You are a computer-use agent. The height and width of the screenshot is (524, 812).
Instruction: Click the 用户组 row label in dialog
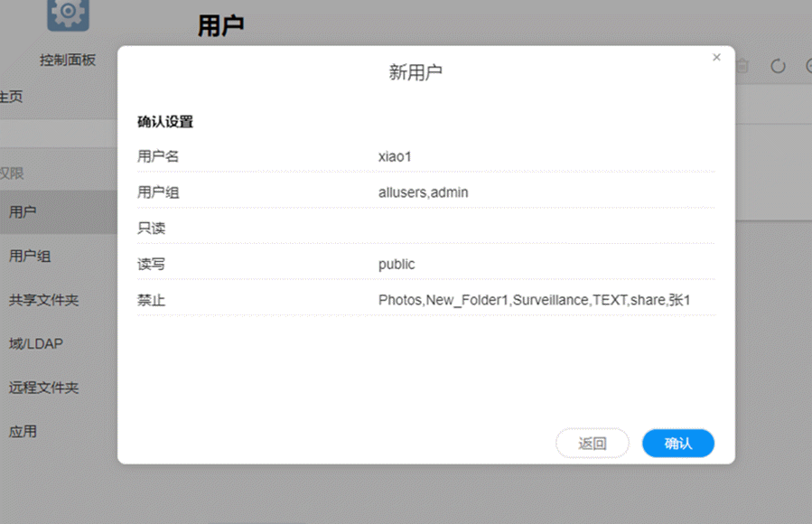(158, 192)
